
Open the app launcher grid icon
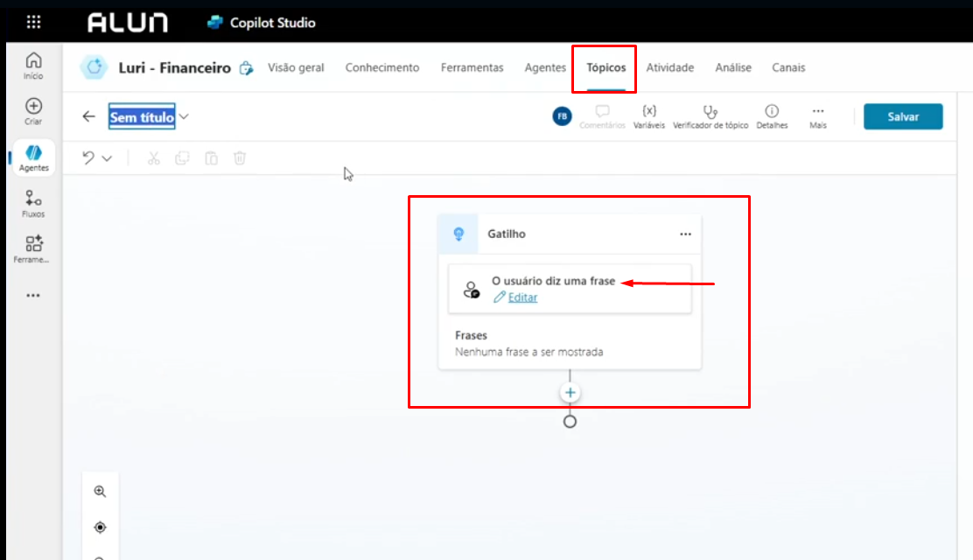pyautogui.click(x=33, y=23)
